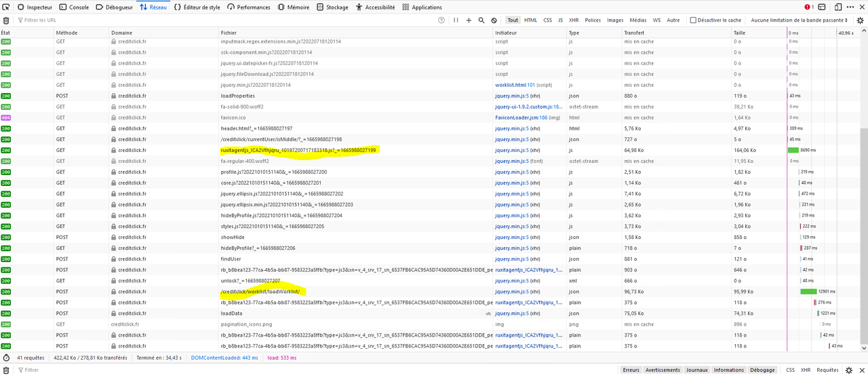Toggle the Erreurs console filter
Viewport: 868px width, 376px height.
631,370
